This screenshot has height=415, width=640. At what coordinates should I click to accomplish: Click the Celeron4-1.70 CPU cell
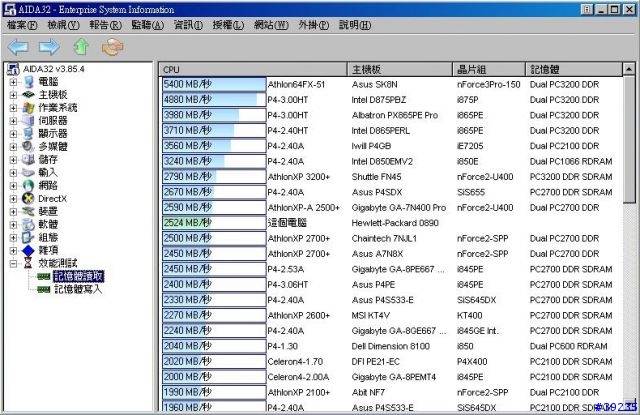click(x=295, y=362)
